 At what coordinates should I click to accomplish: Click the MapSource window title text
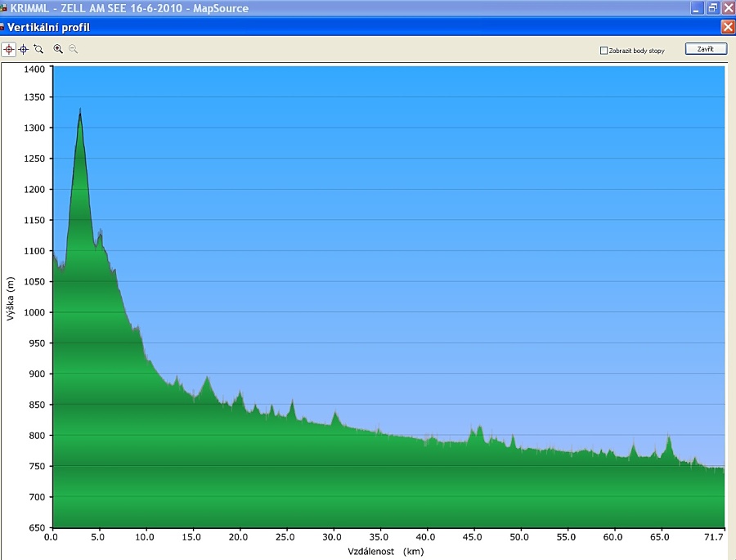(x=129, y=8)
